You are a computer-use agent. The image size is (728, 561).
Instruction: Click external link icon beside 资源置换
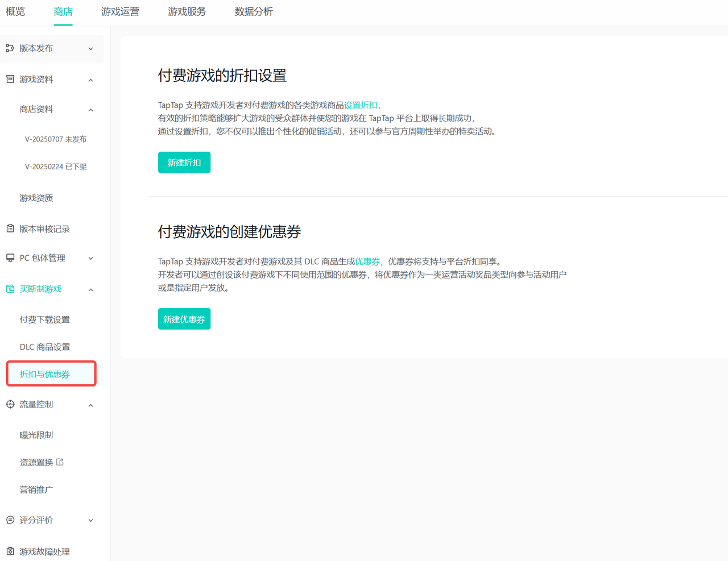(60, 462)
